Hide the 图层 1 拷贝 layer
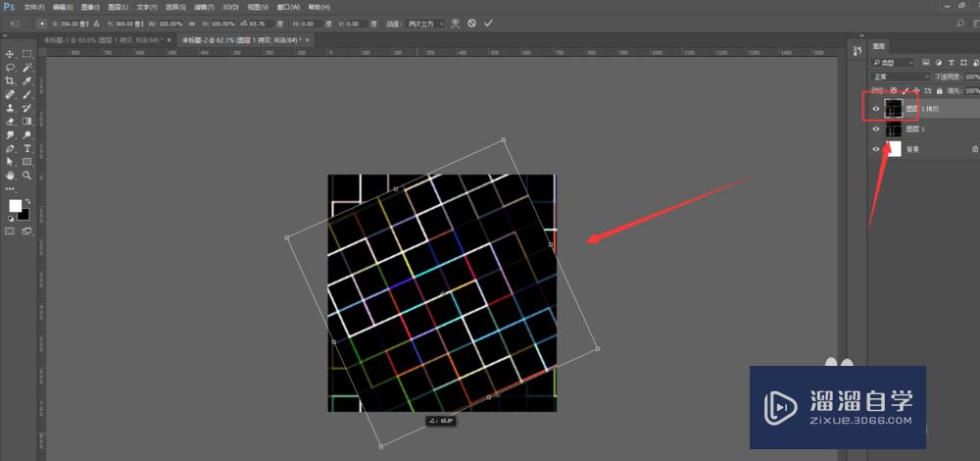980x461 pixels. pyautogui.click(x=875, y=109)
